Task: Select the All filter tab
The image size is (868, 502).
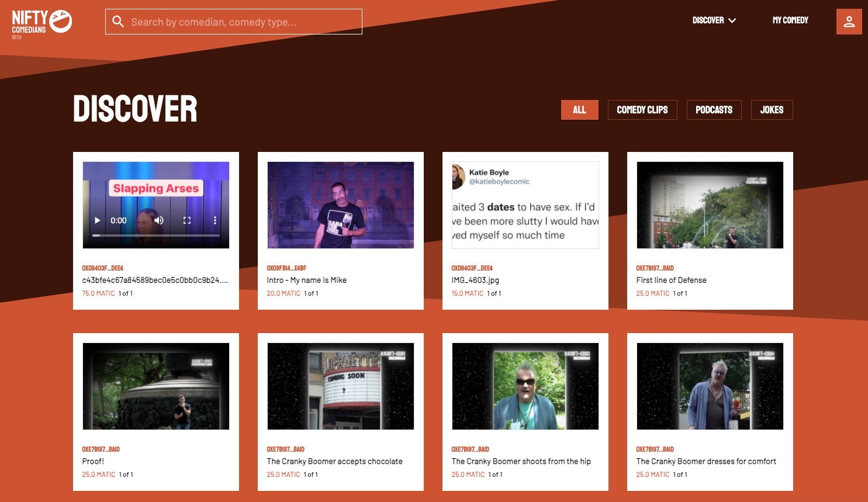Action: pos(579,110)
